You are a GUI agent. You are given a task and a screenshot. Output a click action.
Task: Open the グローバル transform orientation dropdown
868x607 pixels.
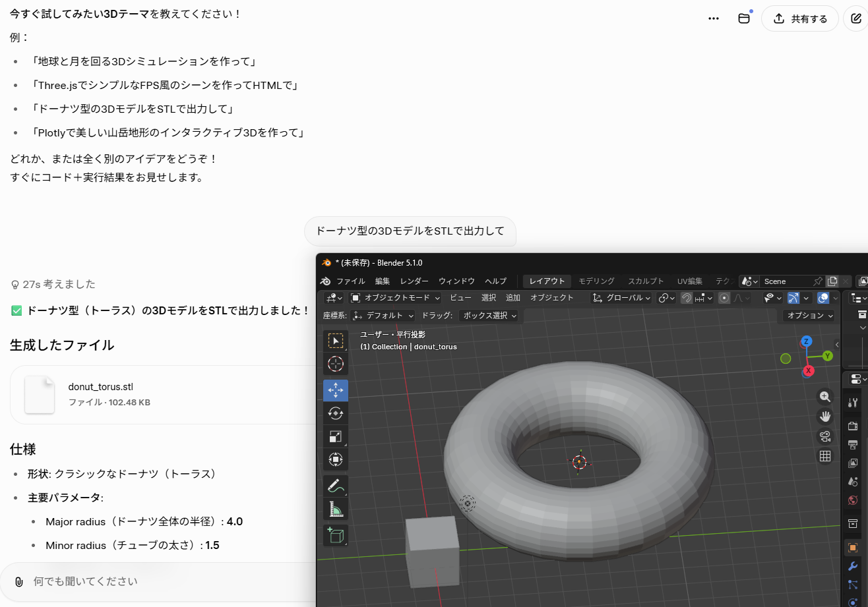621,298
